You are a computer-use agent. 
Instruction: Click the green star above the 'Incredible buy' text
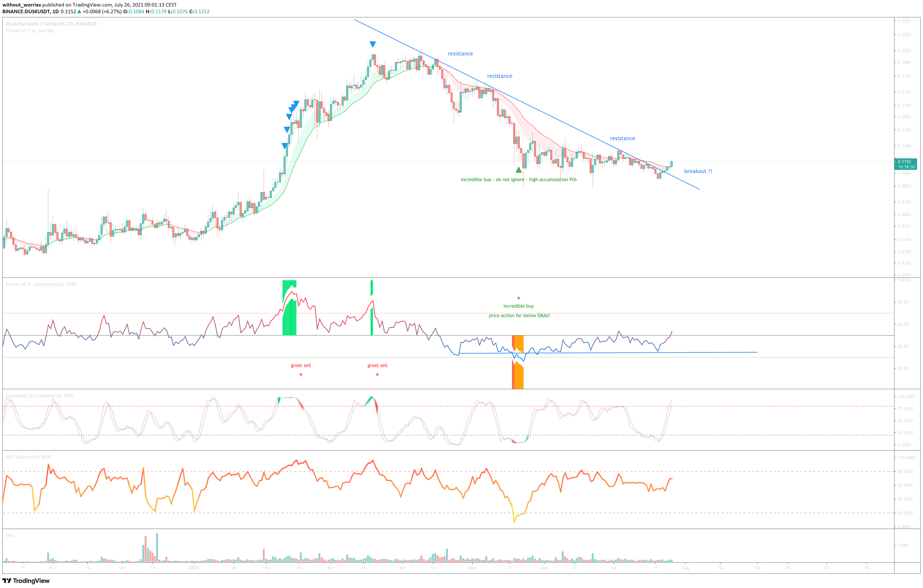(x=519, y=298)
